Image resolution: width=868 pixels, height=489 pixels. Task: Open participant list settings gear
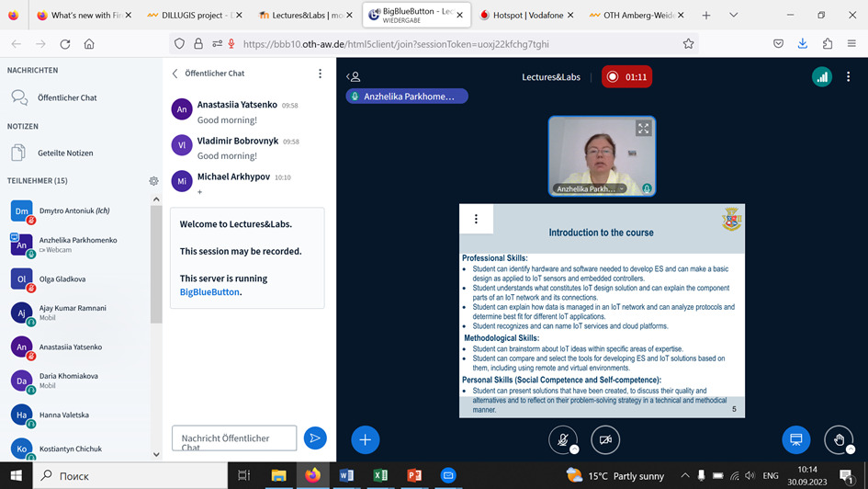point(153,181)
